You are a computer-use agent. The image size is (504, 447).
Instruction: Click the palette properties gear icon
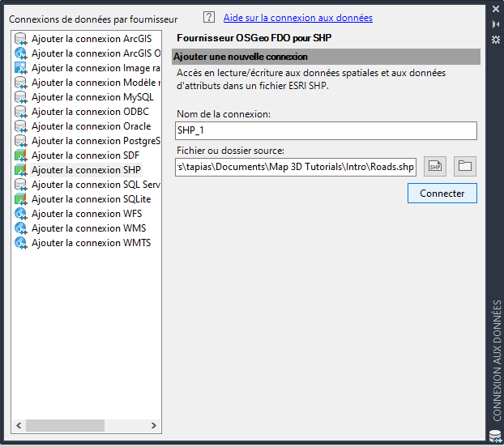[x=496, y=40]
